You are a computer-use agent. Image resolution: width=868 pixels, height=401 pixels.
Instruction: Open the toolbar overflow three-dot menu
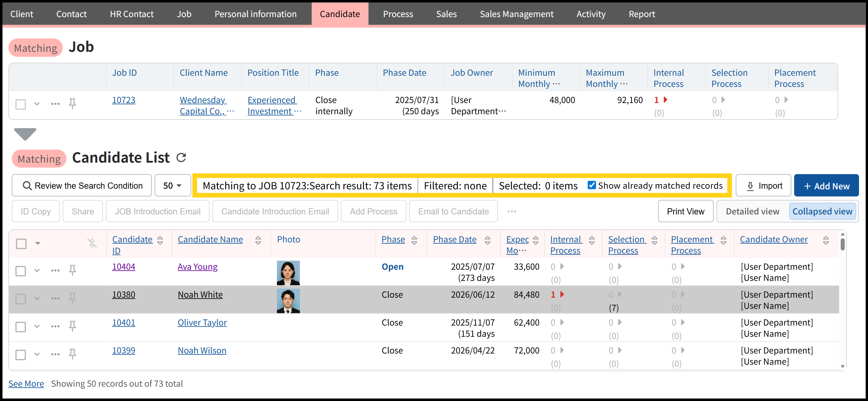(x=512, y=211)
